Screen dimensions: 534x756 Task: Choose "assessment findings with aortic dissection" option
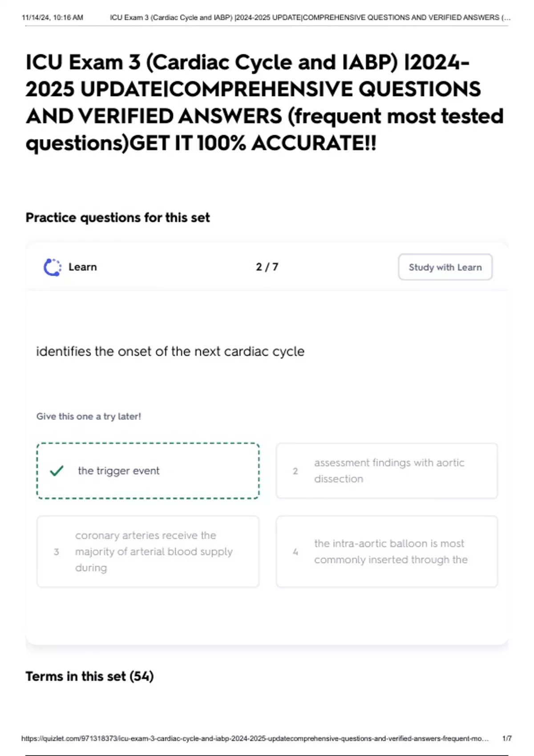(x=389, y=470)
